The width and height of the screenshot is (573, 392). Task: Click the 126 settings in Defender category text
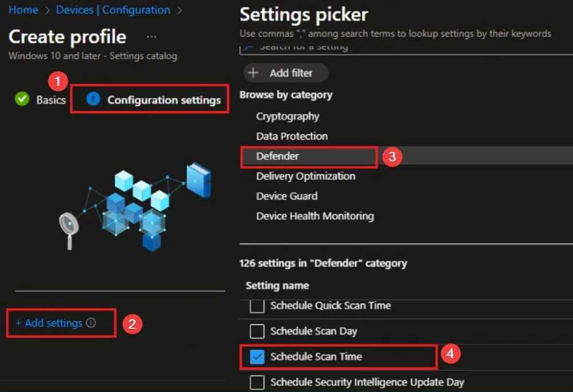pos(323,263)
